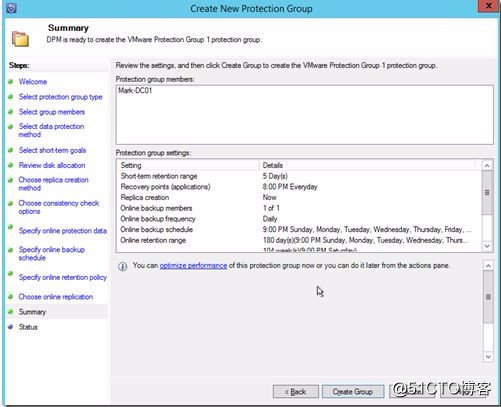Select the Summary step in sidebar
Viewport: 501px width, 407px height.
32,312
